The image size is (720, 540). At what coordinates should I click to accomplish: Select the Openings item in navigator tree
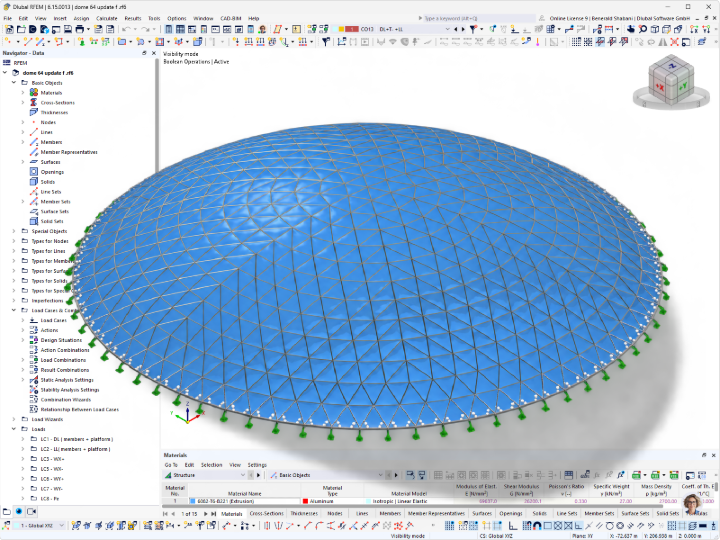tap(52, 172)
